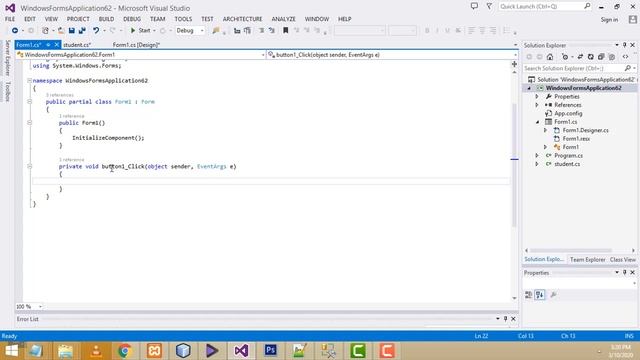Click the Save All toolbar icon
This screenshot has height=360, width=640.
pos(82,31)
